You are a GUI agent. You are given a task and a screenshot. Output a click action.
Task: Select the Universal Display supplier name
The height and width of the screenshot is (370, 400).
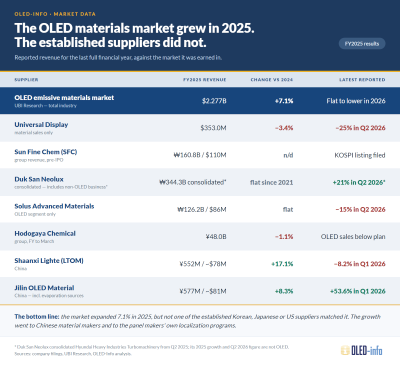coord(41,125)
